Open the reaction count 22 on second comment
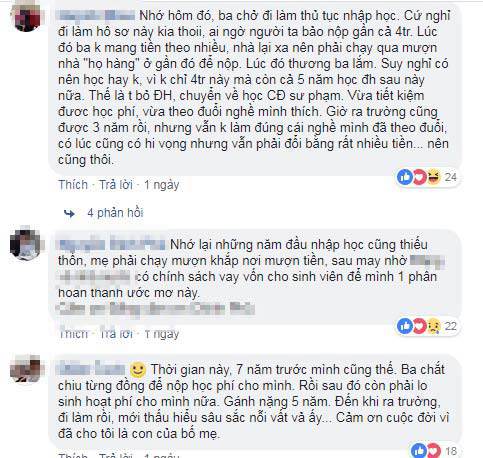The height and width of the screenshot is (458, 483). [451, 326]
